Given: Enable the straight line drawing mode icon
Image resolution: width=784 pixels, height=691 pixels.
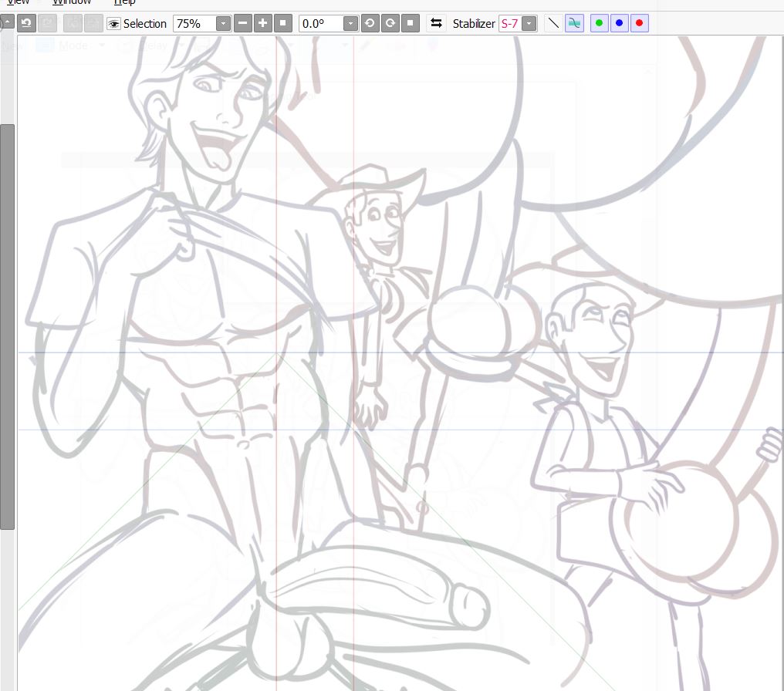Looking at the screenshot, I should coord(553,23).
